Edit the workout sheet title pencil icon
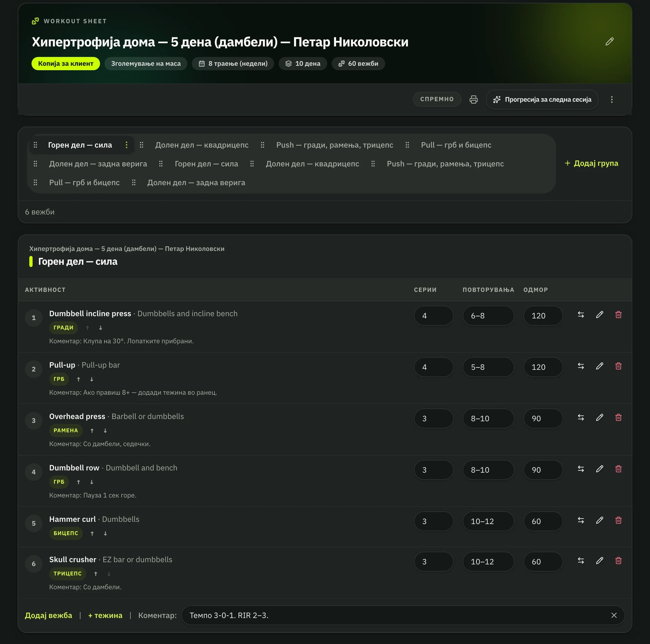Viewport: 650px width, 644px height. [609, 41]
